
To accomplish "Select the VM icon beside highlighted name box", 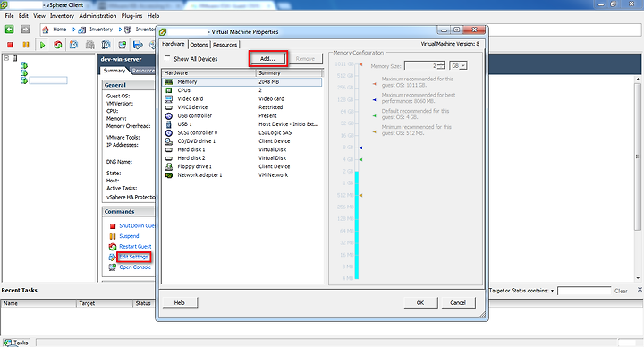I will 24,80.
